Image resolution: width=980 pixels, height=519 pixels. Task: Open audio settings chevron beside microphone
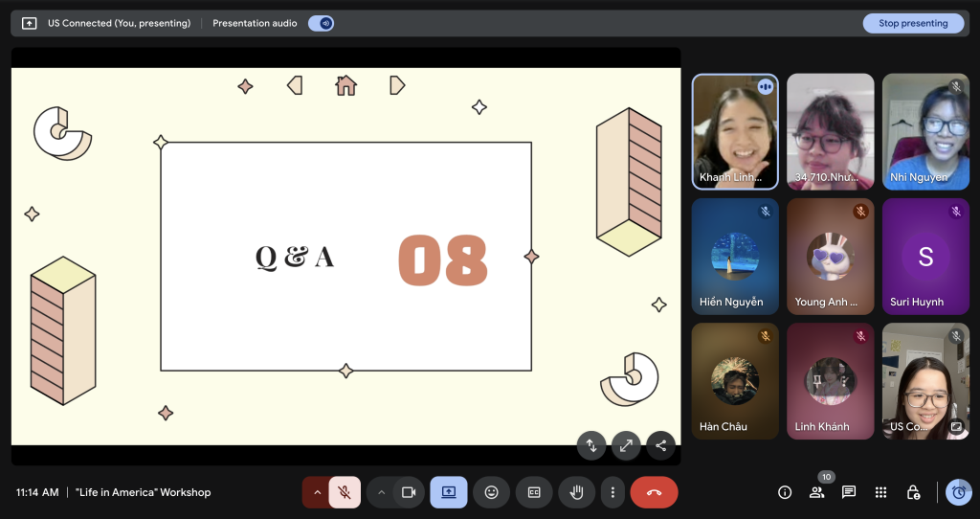(317, 492)
